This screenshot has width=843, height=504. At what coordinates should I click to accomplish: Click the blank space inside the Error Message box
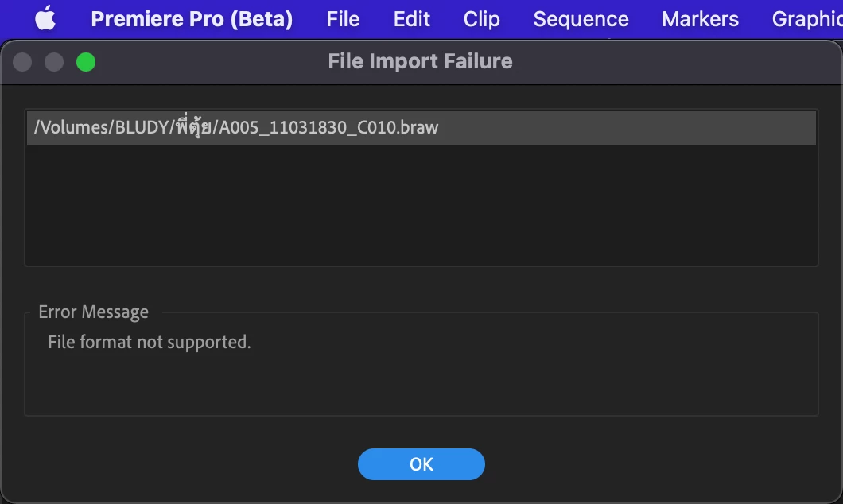[x=421, y=384]
